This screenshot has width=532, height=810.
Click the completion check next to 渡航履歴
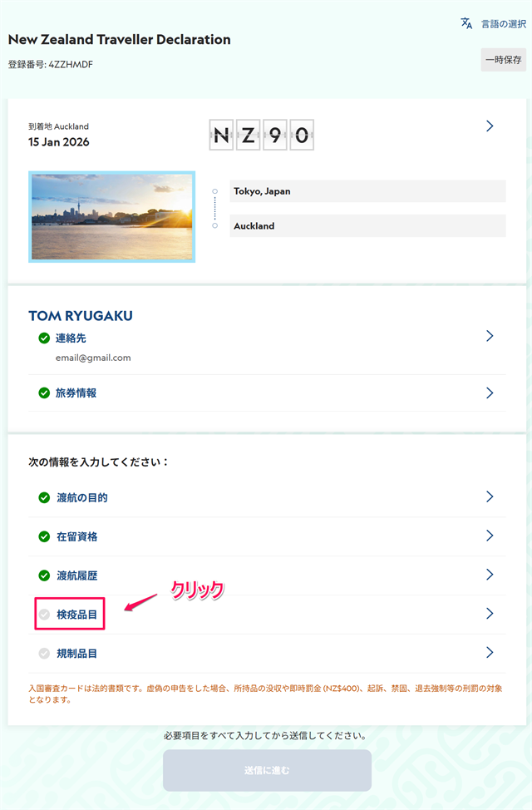(44, 575)
